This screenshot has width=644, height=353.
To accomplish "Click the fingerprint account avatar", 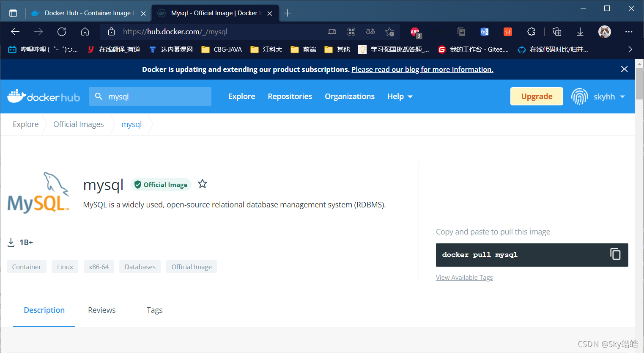I will 580,97.
